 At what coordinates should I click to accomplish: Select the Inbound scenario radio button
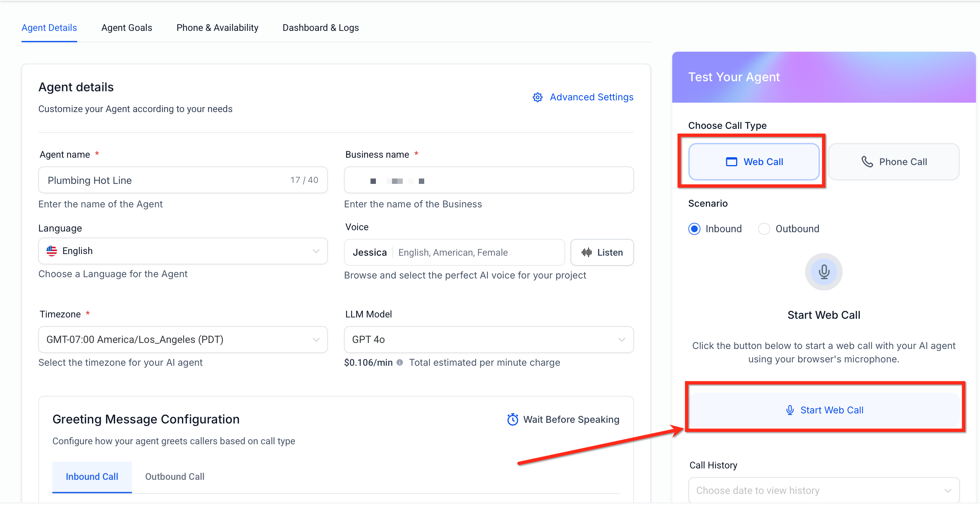(x=694, y=229)
